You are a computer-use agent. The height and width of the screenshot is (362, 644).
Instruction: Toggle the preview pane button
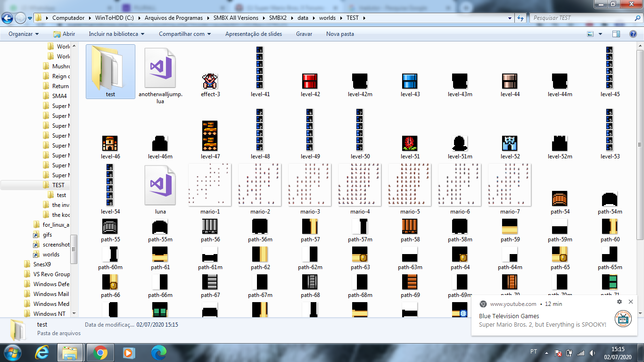click(x=616, y=34)
